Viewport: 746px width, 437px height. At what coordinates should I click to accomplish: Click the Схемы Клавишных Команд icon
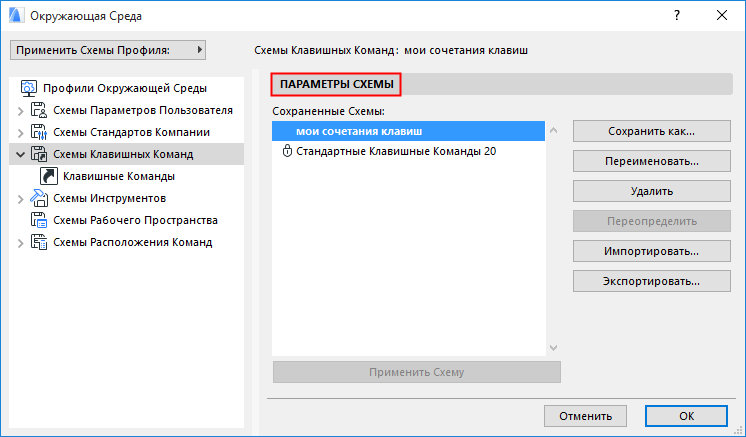(x=40, y=154)
